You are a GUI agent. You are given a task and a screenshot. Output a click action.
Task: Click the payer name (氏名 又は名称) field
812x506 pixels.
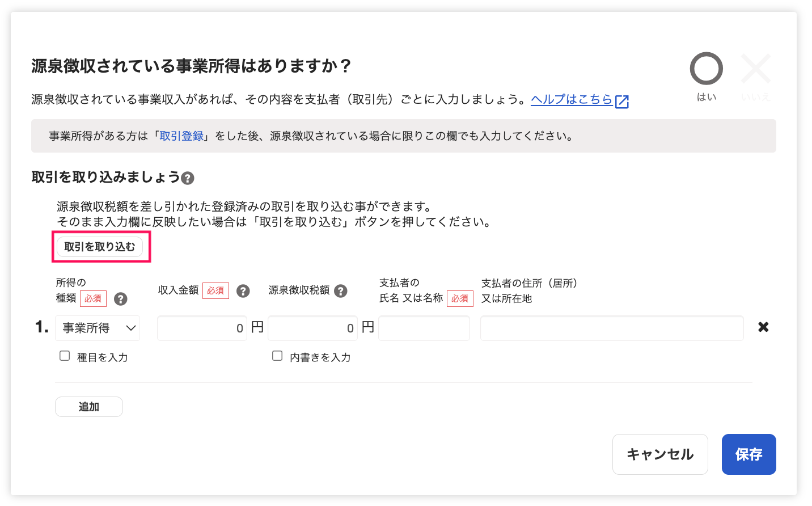point(424,328)
